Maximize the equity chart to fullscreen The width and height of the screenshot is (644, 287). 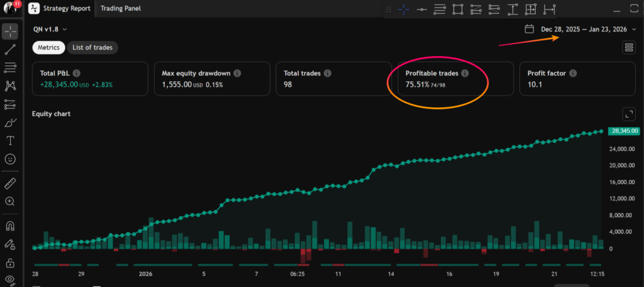[628, 114]
